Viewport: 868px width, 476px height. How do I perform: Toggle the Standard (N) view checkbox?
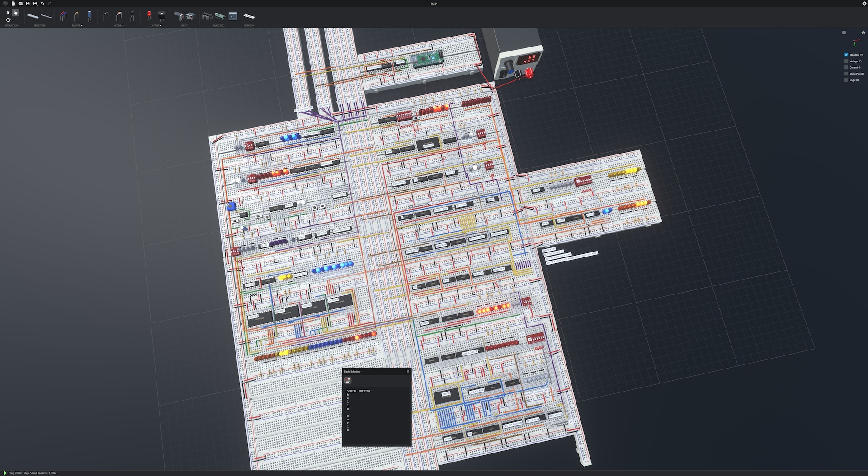846,55
